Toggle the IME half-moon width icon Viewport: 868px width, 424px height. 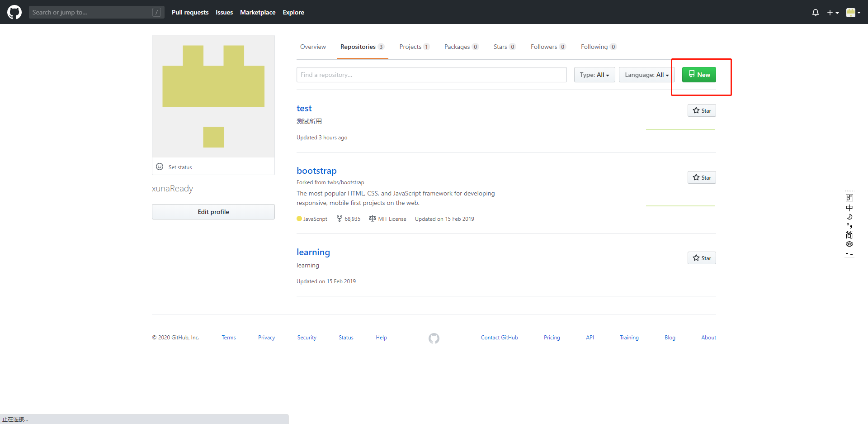point(849,217)
